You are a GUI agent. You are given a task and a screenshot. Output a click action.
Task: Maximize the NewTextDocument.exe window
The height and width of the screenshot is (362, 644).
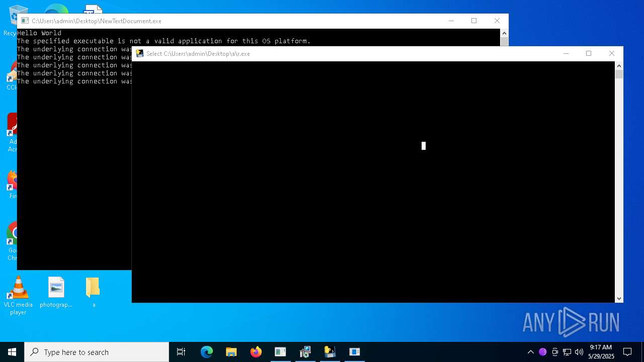pos(474,21)
